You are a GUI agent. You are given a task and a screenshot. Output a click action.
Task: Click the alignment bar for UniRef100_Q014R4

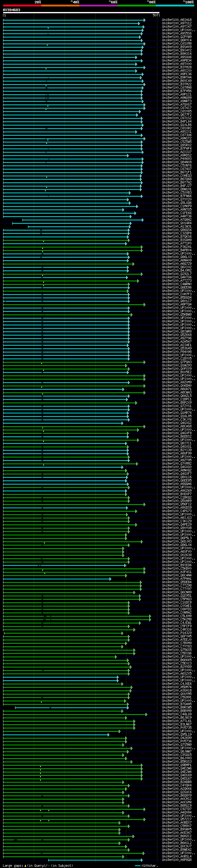click(x=72, y=223)
